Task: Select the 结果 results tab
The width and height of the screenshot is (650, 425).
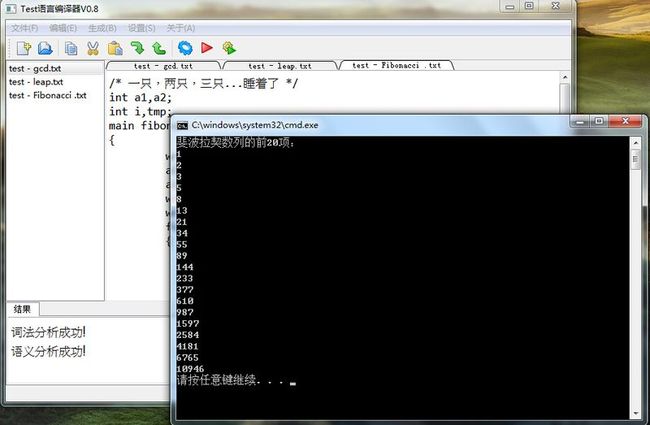Action: [x=22, y=309]
